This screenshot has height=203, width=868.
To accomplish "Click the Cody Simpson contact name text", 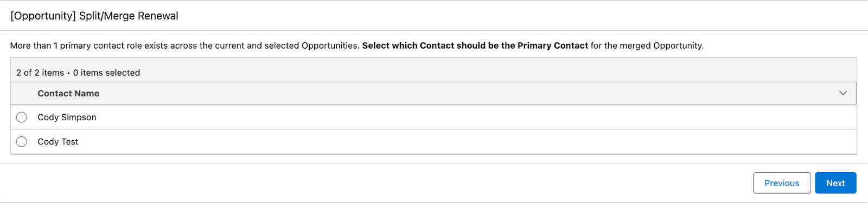I will coord(67,117).
